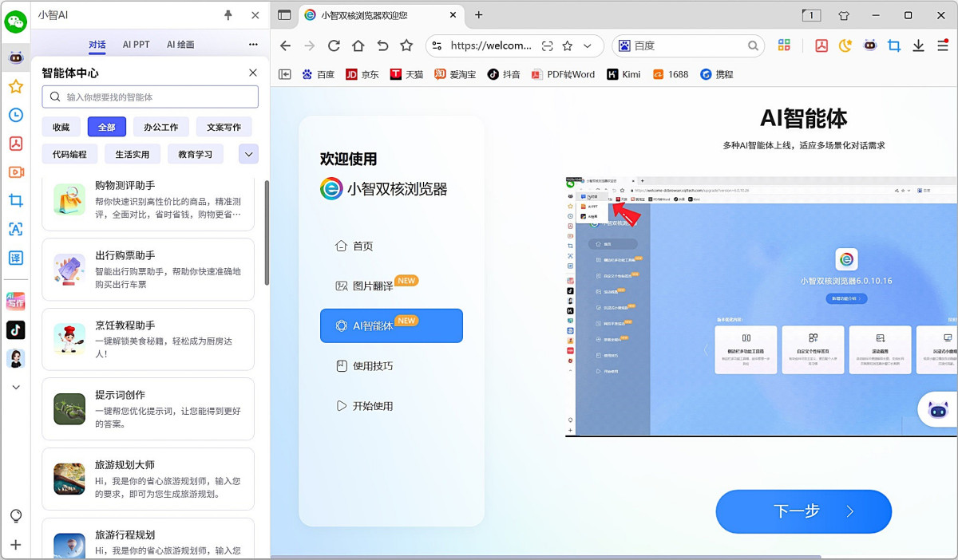The height and width of the screenshot is (560, 958).
Task: Open PDF tools from the browser toolbar
Action: [x=820, y=46]
